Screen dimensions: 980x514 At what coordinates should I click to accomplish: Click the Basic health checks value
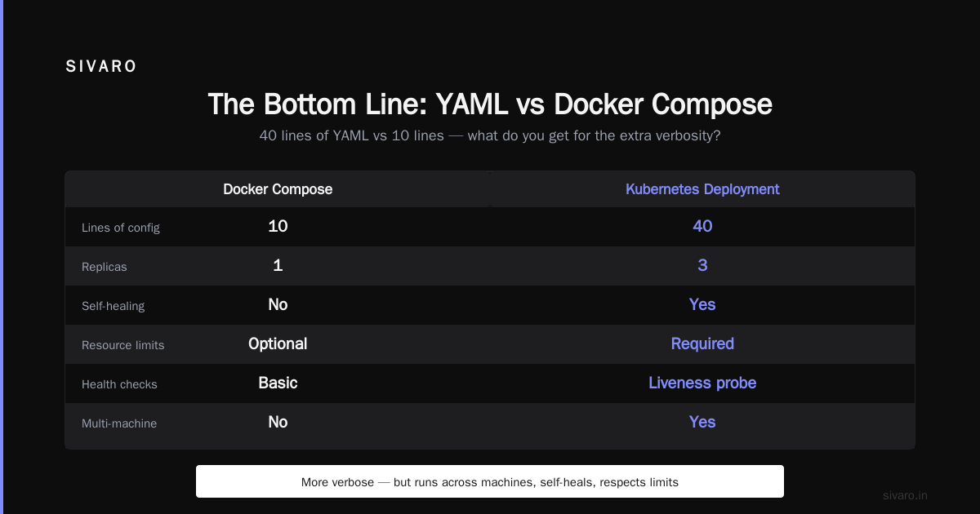[x=278, y=383]
